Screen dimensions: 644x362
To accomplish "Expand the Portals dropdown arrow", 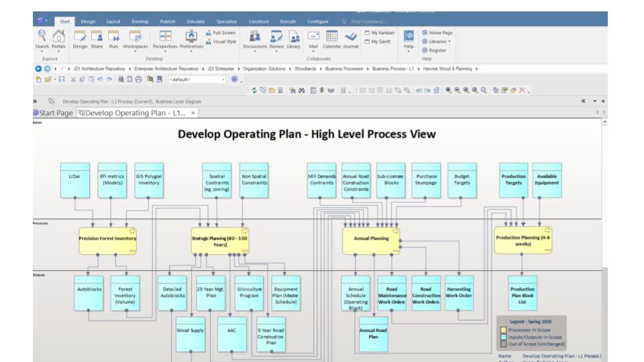I will click(58, 52).
